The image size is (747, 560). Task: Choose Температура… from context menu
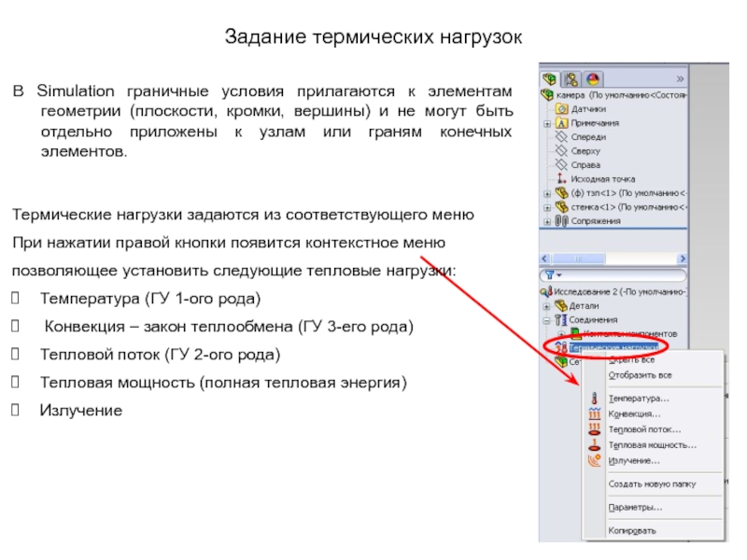click(x=639, y=399)
